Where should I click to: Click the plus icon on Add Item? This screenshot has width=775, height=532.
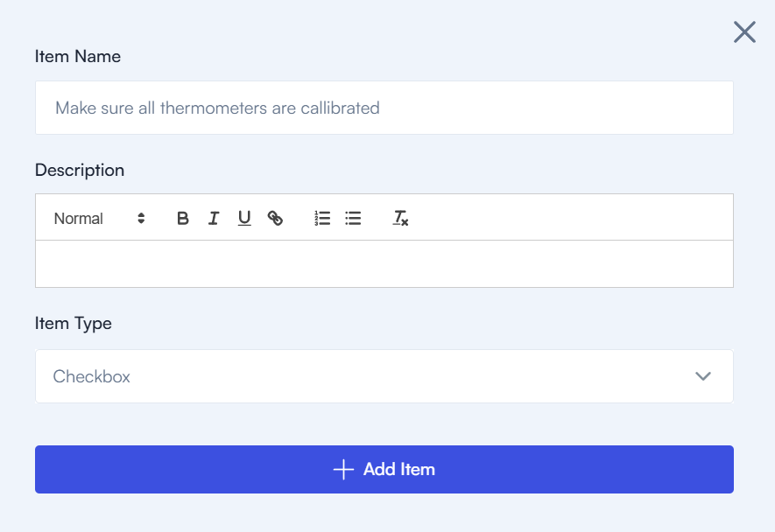point(343,470)
